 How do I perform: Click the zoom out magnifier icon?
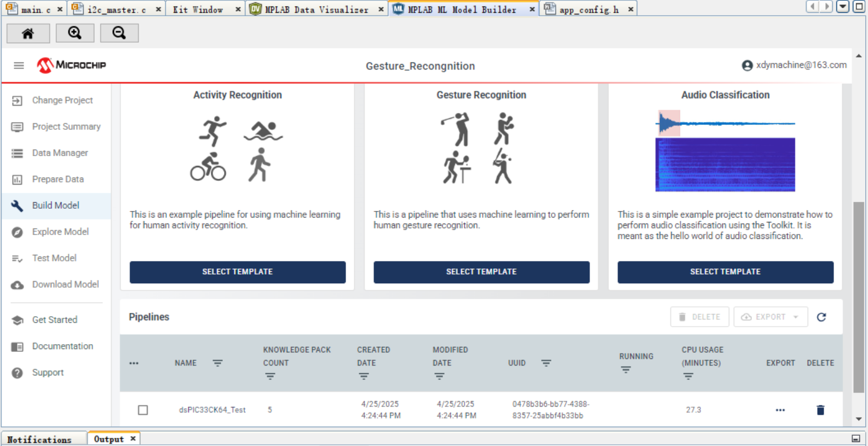point(119,33)
